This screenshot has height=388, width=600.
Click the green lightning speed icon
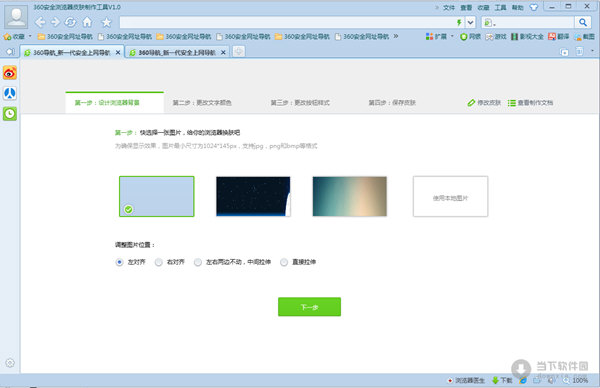point(459,23)
